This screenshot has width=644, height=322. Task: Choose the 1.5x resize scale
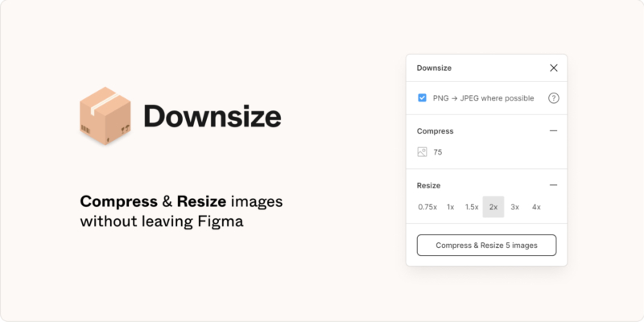coord(472,207)
